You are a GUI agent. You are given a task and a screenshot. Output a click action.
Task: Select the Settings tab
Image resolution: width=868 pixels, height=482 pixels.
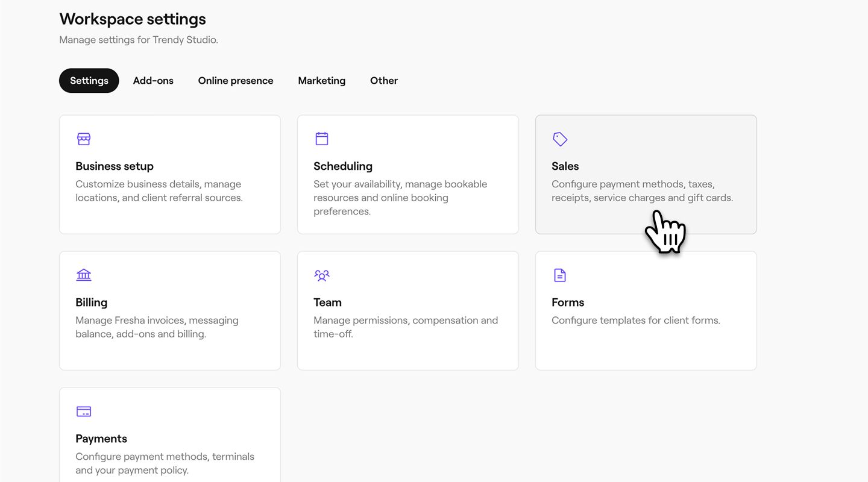click(89, 81)
